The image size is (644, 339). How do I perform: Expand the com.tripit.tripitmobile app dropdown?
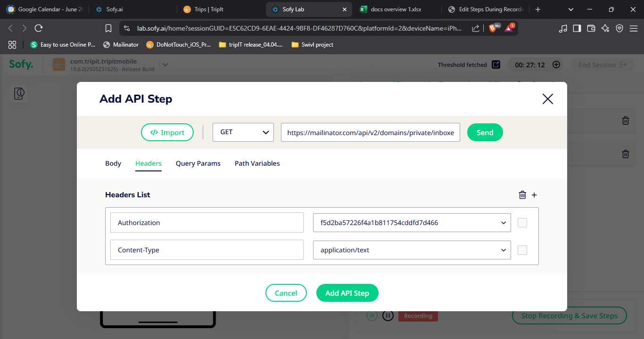pos(165,65)
